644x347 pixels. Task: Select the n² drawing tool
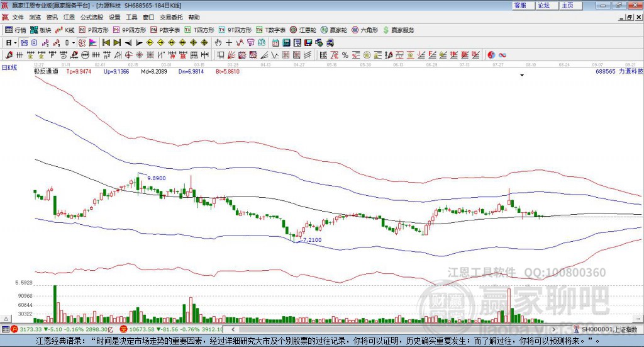coord(107,55)
